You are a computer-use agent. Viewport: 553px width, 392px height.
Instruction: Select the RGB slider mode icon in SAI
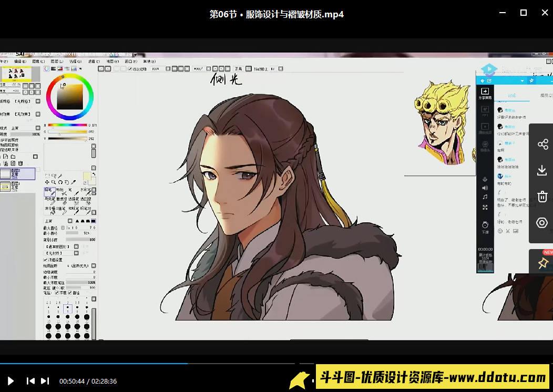[53, 68]
